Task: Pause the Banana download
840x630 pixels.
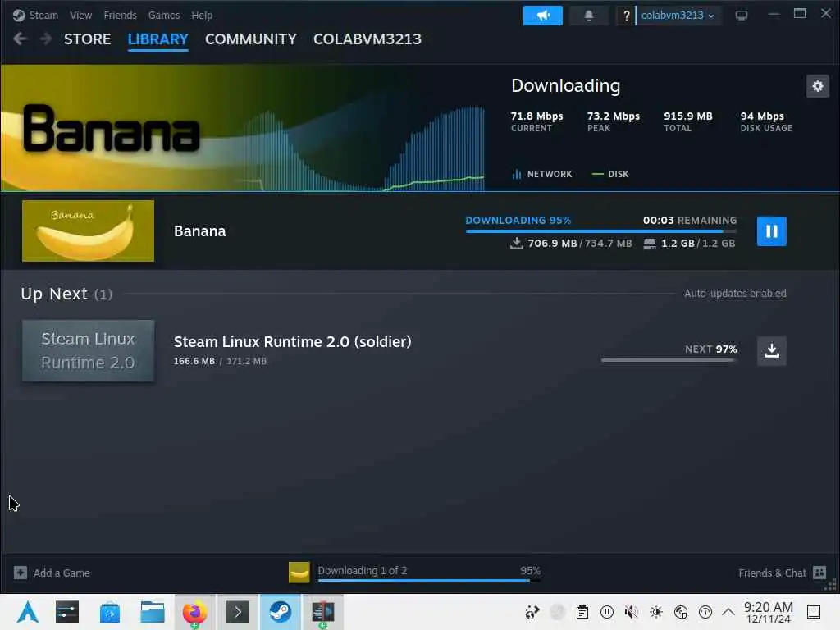Action: 771,231
